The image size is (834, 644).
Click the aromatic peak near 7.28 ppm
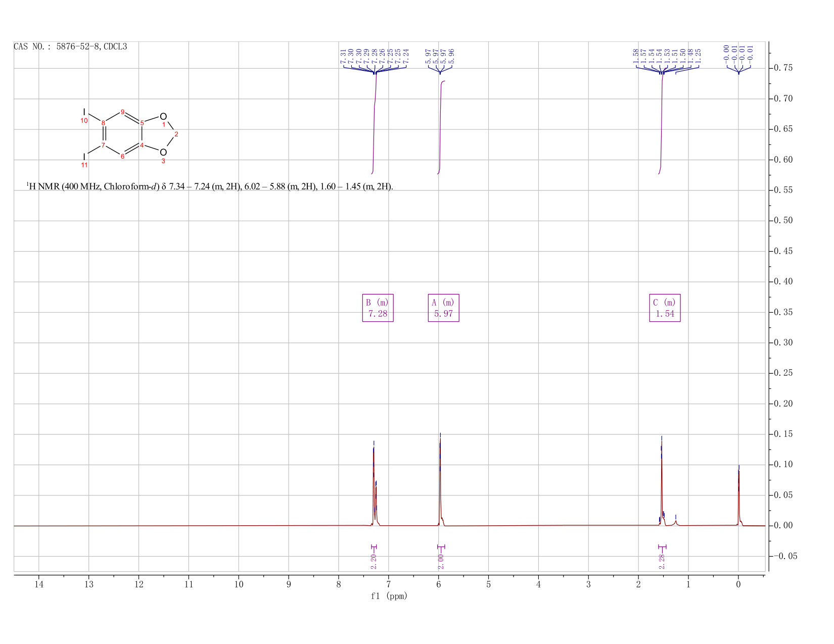tap(374, 485)
